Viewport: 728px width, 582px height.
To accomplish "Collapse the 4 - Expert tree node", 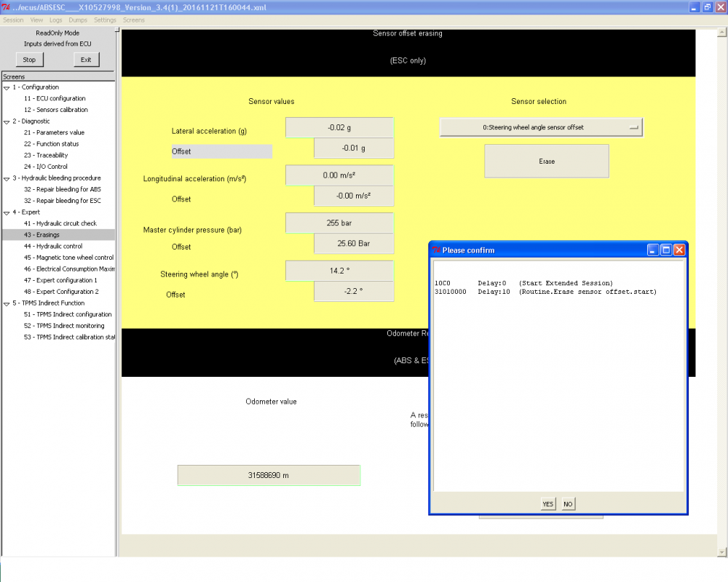I will 7,212.
